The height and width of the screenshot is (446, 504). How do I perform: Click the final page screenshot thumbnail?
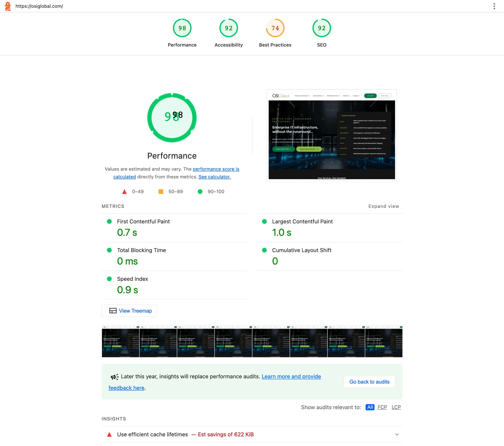pos(332,135)
